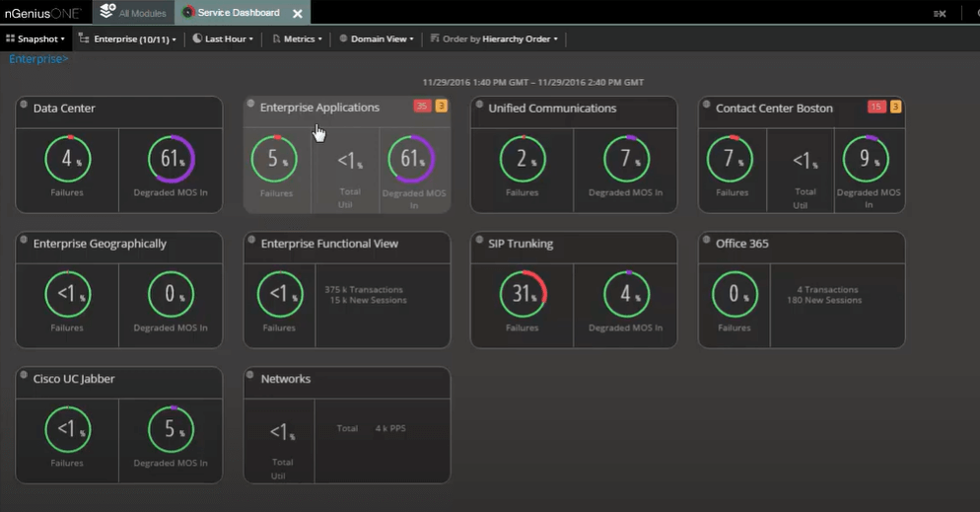Image resolution: width=980 pixels, height=512 pixels.
Task: Click Unified Communications 7% Degraded MOS gauge
Action: point(626,159)
